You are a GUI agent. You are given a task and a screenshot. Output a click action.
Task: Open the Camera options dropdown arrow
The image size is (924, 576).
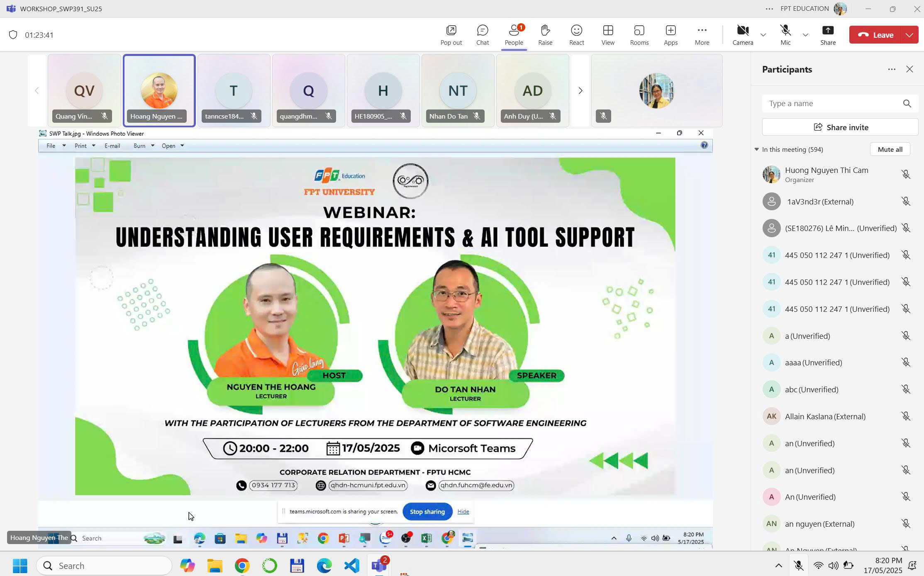763,35
